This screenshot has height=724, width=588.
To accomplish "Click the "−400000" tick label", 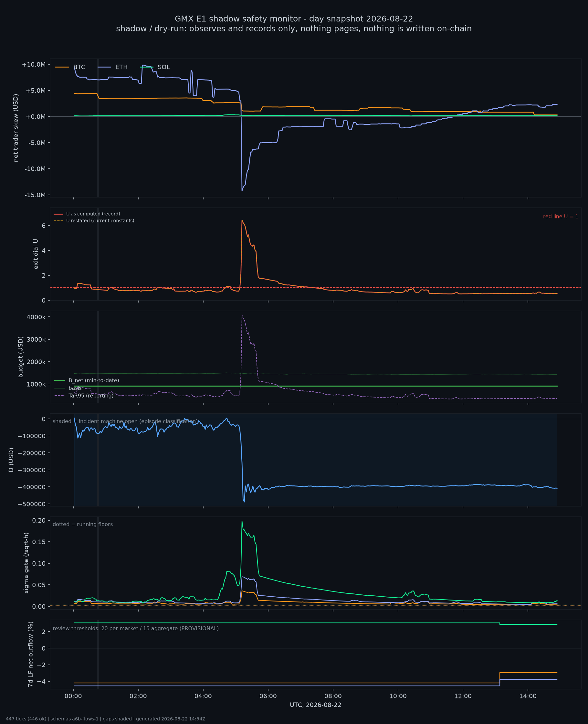I will [x=32, y=487].
